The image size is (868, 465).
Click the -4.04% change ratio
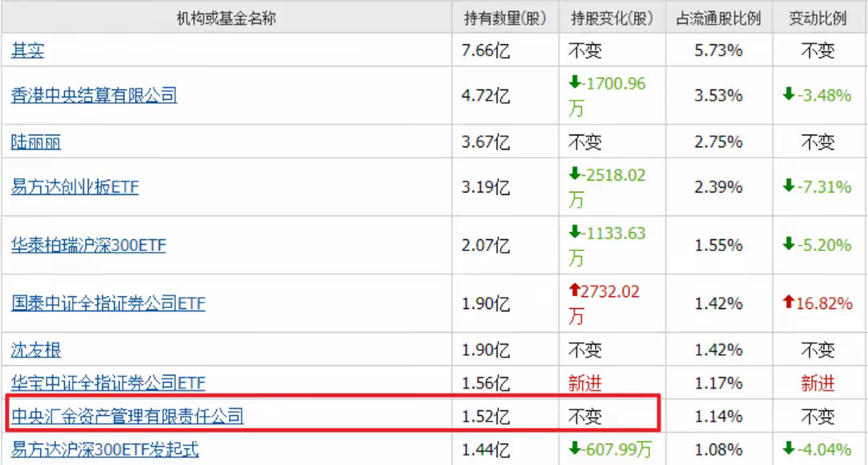tap(817, 449)
